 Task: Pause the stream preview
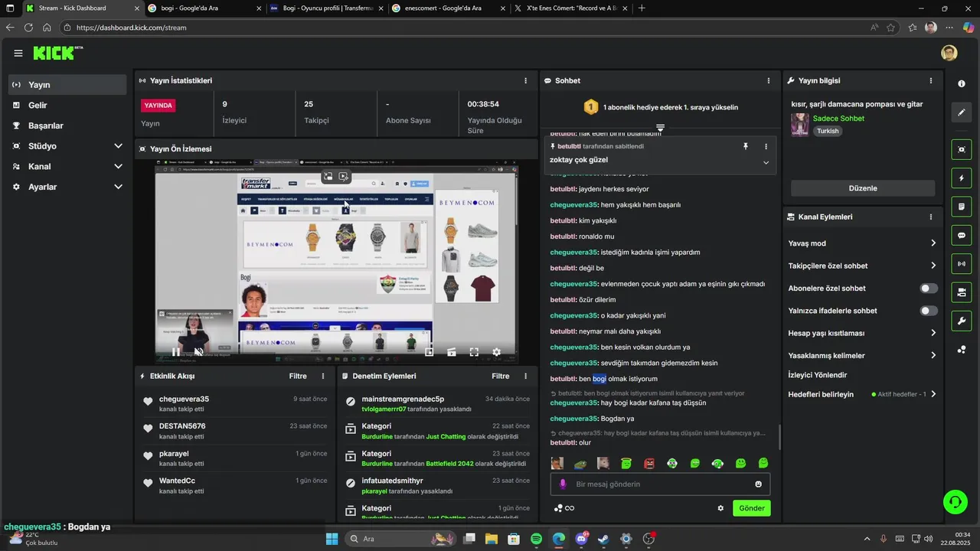(x=176, y=352)
